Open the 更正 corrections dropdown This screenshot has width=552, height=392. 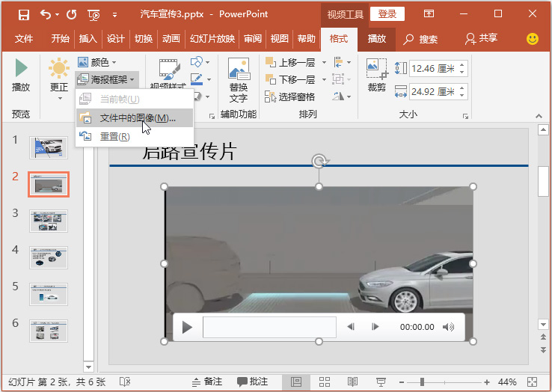pyautogui.click(x=59, y=79)
